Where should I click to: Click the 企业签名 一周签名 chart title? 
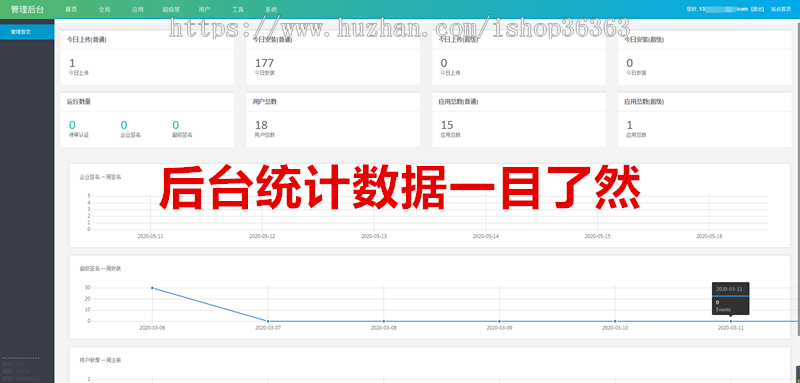pyautogui.click(x=100, y=177)
